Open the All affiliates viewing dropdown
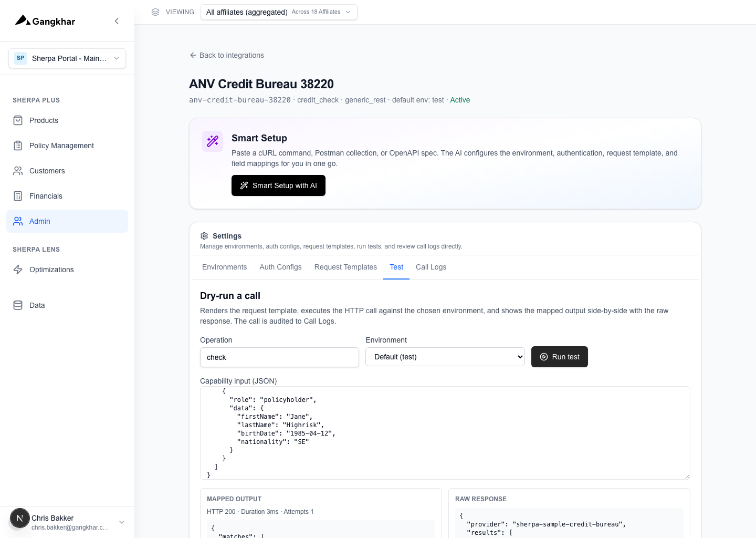Viewport: 756px width, 538px height. coord(279,12)
